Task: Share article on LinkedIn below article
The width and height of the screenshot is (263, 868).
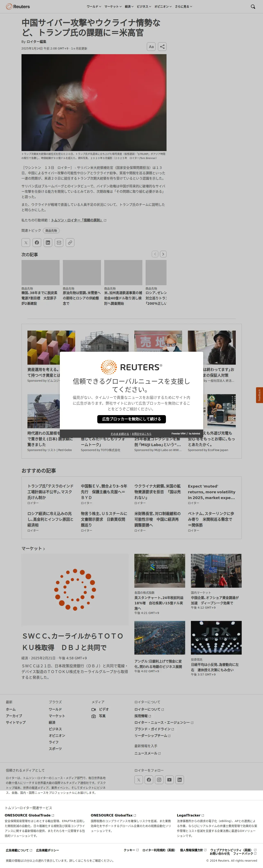Action: click(48, 243)
